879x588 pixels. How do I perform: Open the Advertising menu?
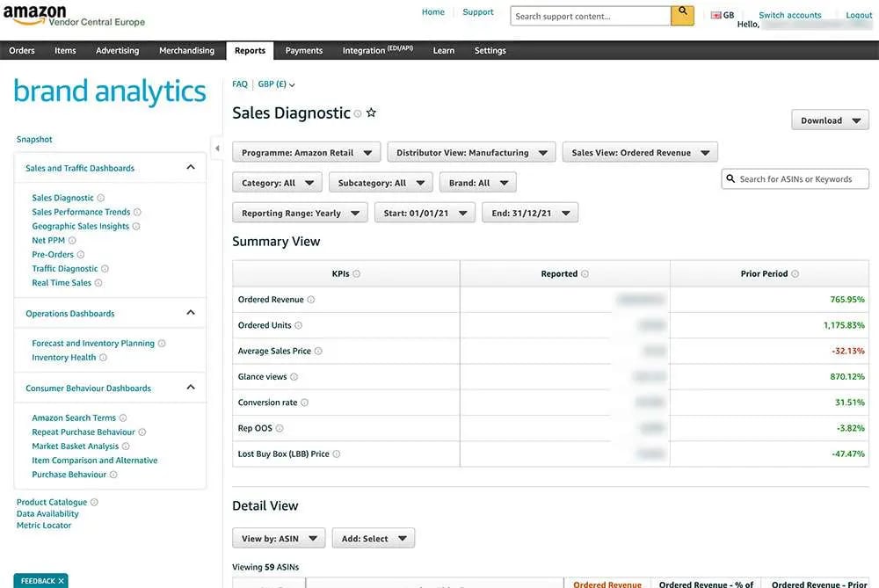click(x=117, y=50)
